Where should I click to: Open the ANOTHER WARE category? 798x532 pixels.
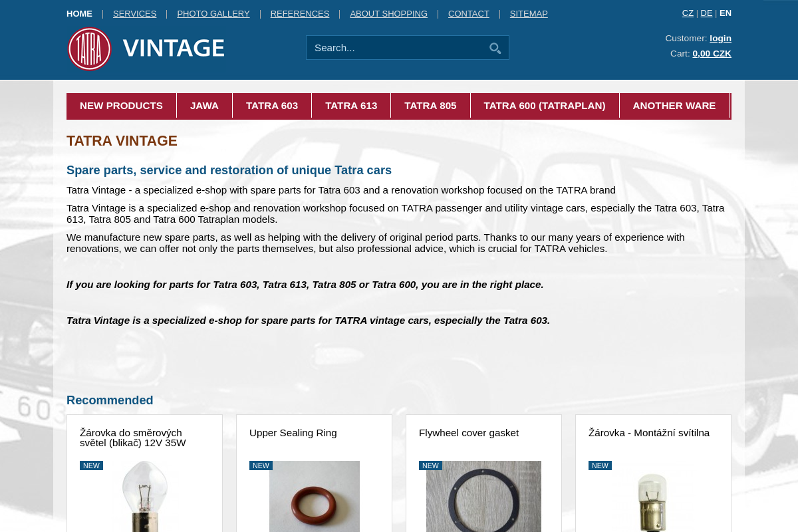click(x=674, y=106)
